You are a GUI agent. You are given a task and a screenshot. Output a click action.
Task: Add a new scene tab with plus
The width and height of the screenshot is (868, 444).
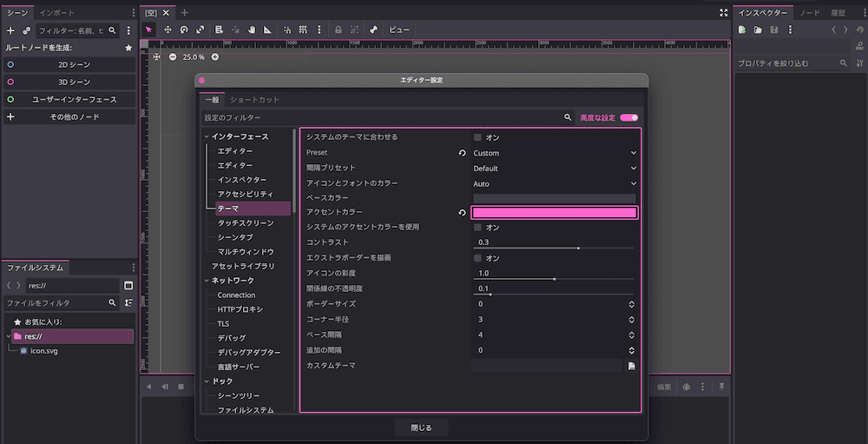tap(184, 13)
